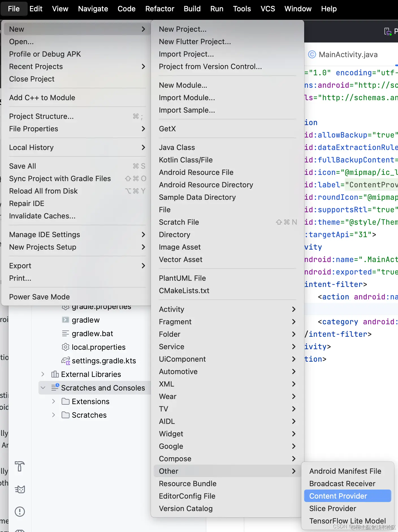
Task: Open the Problems exclamation icon
Action: point(20,512)
